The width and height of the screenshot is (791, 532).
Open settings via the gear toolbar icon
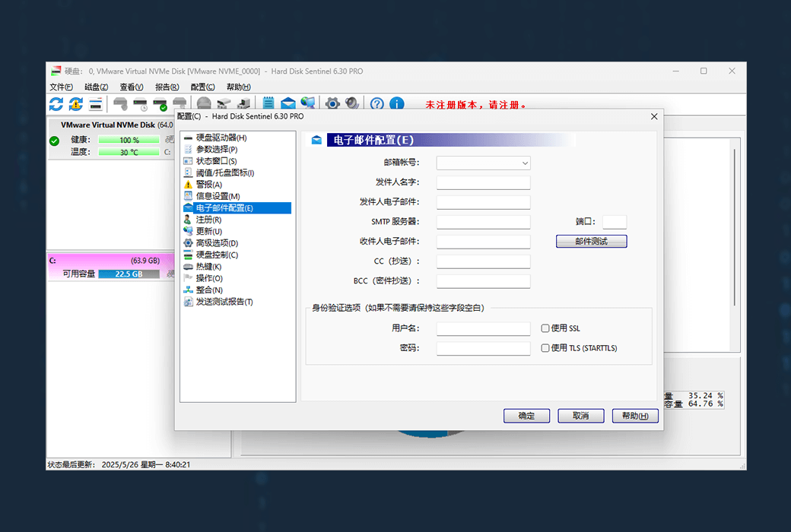[332, 103]
